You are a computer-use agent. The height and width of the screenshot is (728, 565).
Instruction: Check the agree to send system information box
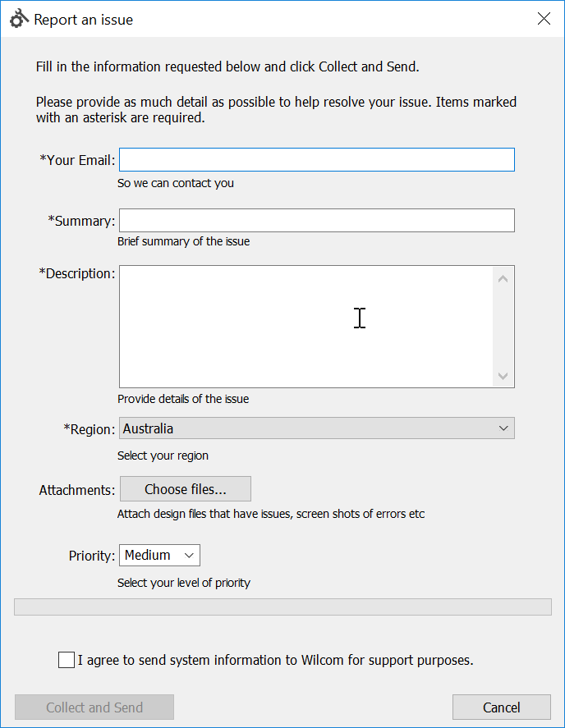(67, 660)
